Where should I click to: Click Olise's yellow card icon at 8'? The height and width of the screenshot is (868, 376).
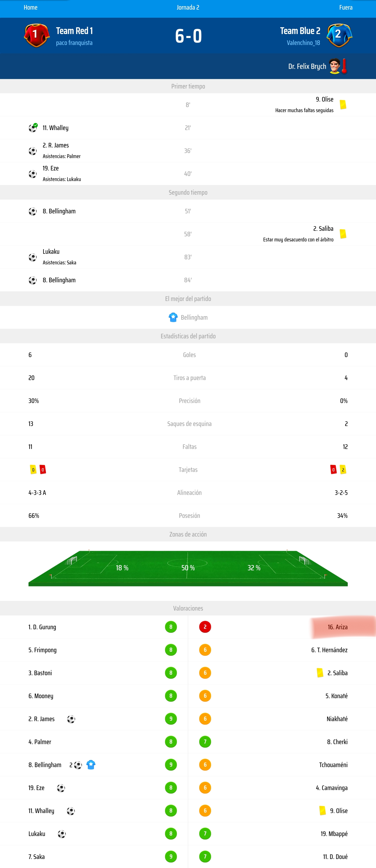pyautogui.click(x=343, y=104)
